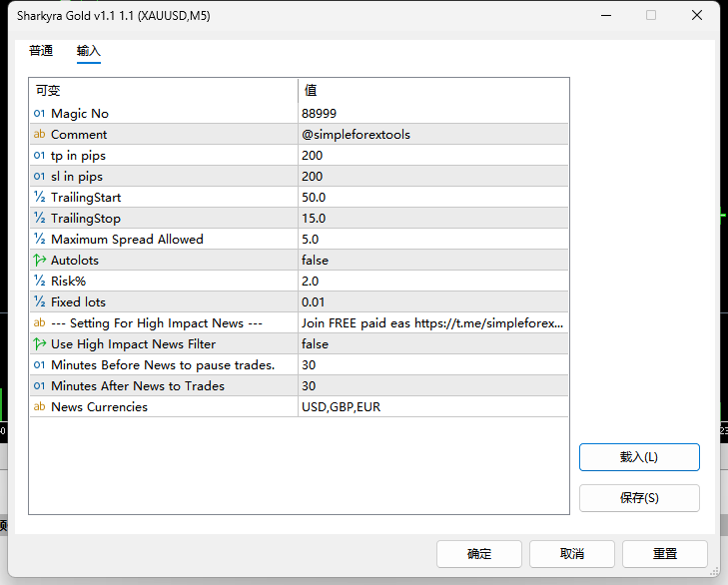Switch to the 普通 tab
728x585 pixels.
click(x=41, y=51)
